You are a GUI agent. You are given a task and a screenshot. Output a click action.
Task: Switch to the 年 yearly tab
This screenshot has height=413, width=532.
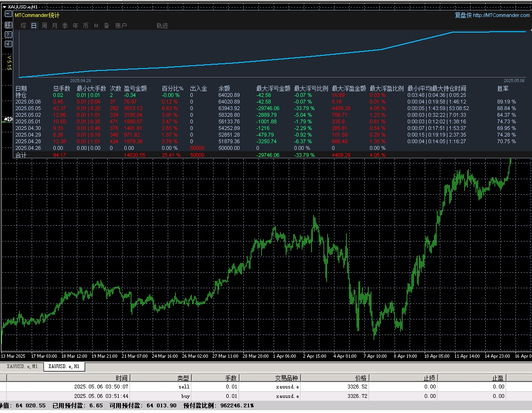tap(75, 26)
